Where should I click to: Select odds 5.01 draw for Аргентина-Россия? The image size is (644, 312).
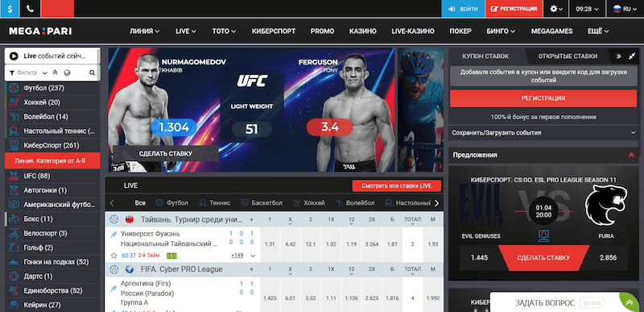click(x=290, y=298)
